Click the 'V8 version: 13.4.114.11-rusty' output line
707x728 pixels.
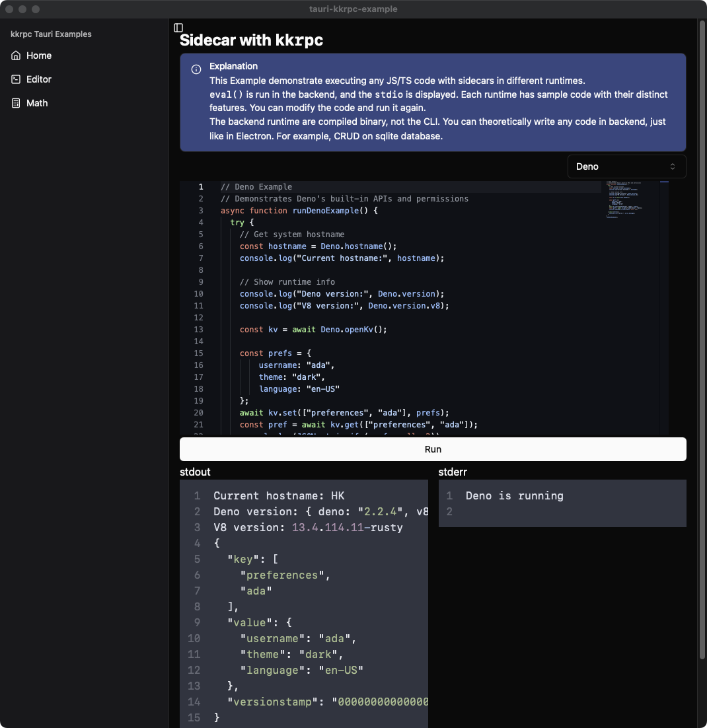(x=308, y=527)
